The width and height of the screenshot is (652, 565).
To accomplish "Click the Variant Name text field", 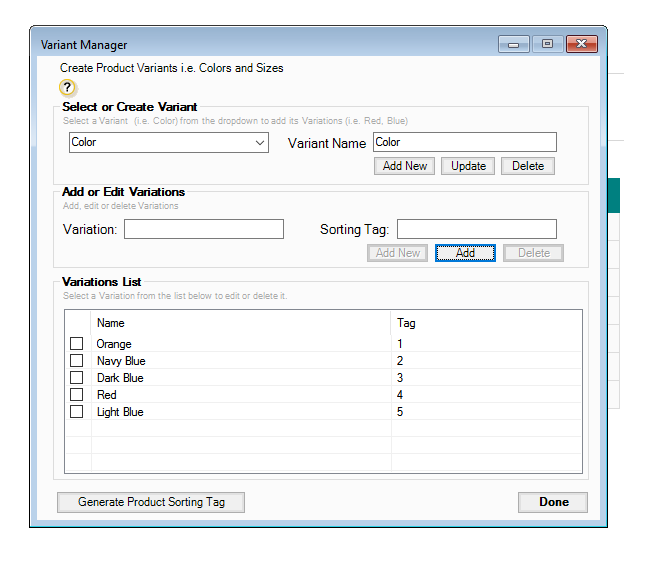I will click(464, 143).
